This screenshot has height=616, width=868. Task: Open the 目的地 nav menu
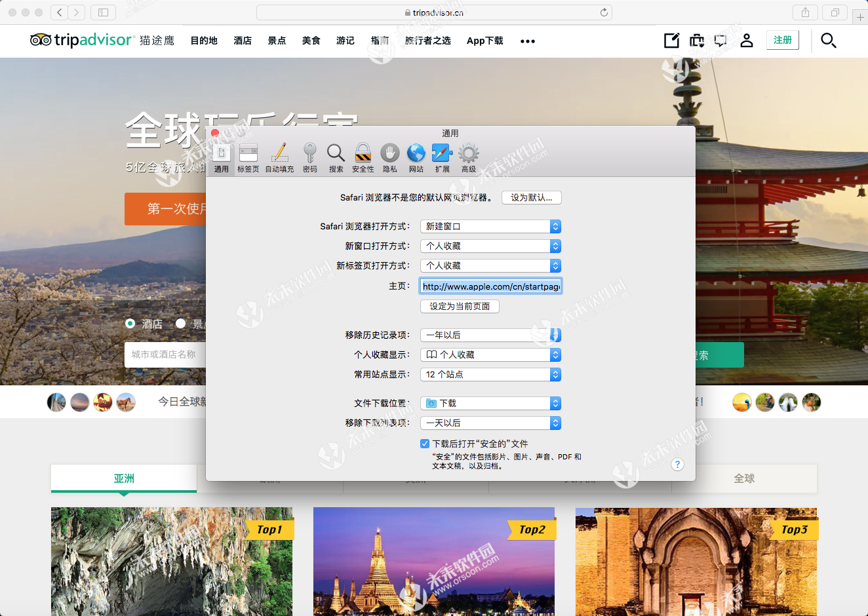point(204,41)
